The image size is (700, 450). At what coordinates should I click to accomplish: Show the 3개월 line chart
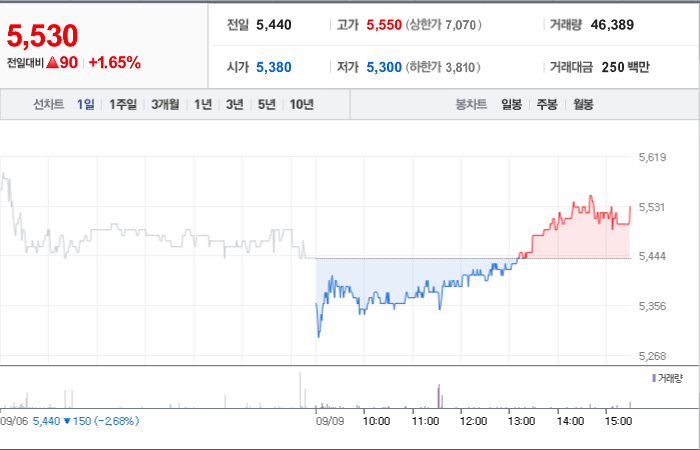(x=165, y=104)
